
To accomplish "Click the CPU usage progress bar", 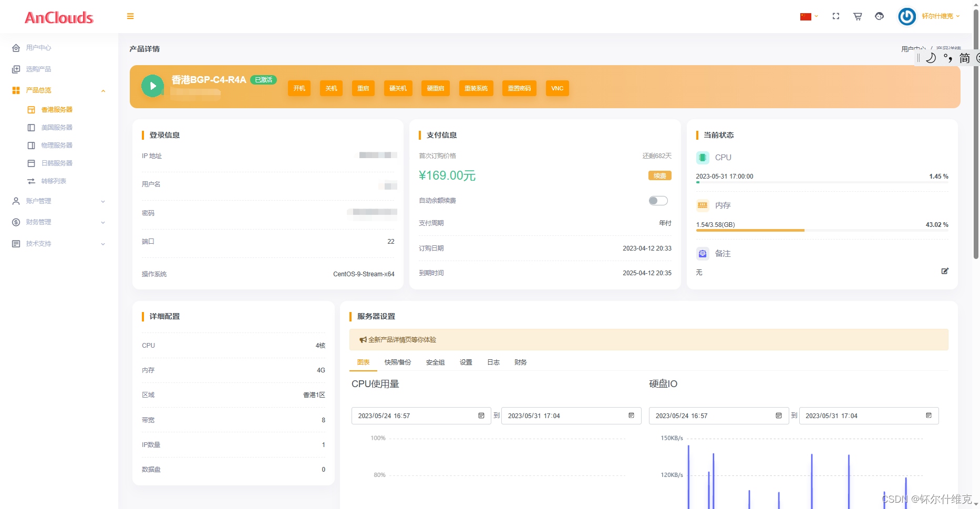I will pos(822,182).
